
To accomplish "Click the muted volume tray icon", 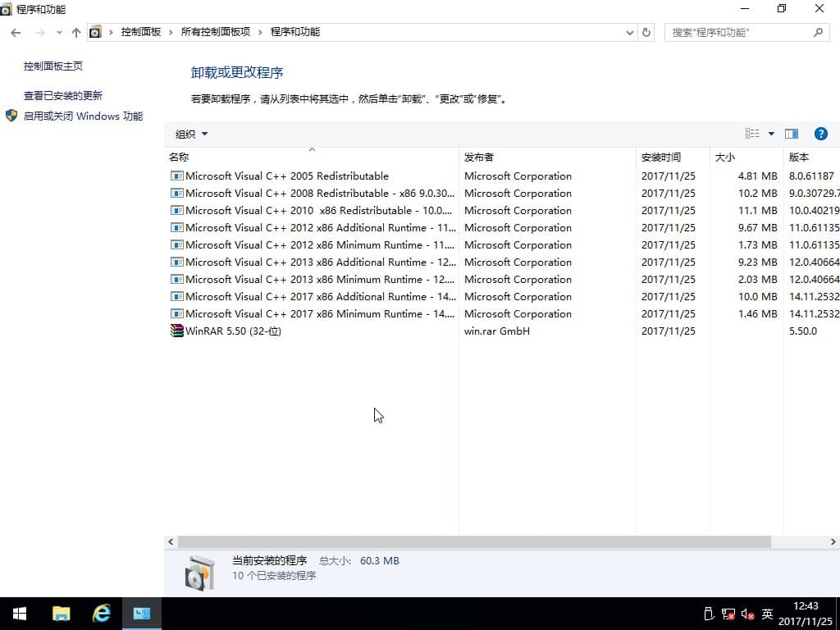I will 748,614.
